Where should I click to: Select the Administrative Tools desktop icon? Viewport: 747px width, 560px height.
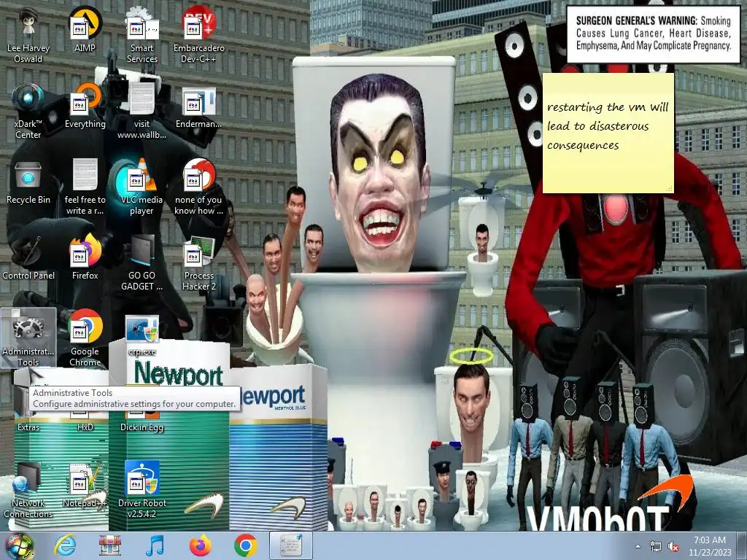pos(28,338)
